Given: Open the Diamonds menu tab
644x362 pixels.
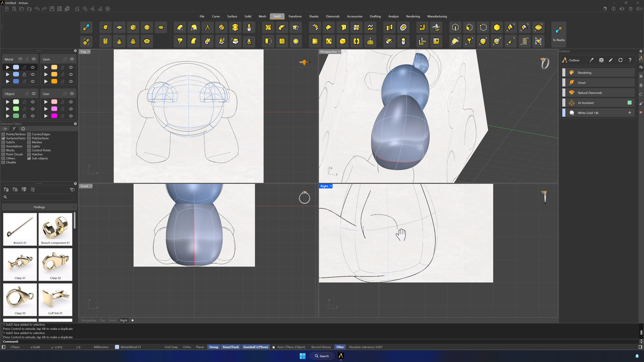Looking at the screenshot, I should 333,16.
